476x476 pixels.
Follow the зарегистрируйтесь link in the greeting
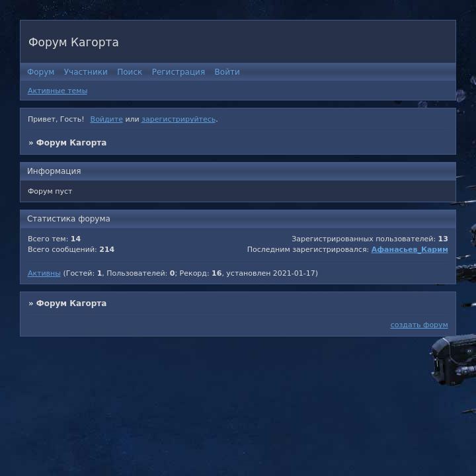point(178,119)
